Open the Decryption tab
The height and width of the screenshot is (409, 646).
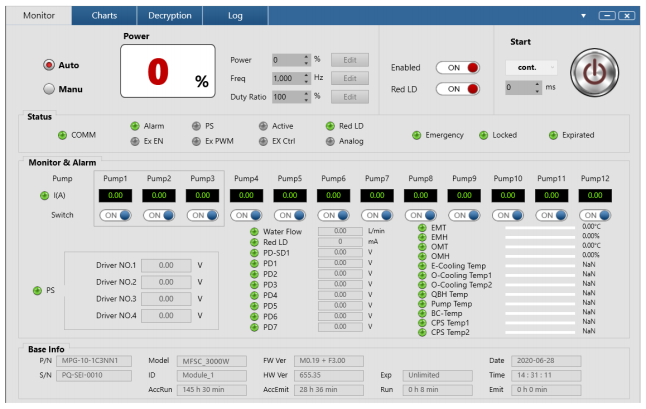[170, 16]
